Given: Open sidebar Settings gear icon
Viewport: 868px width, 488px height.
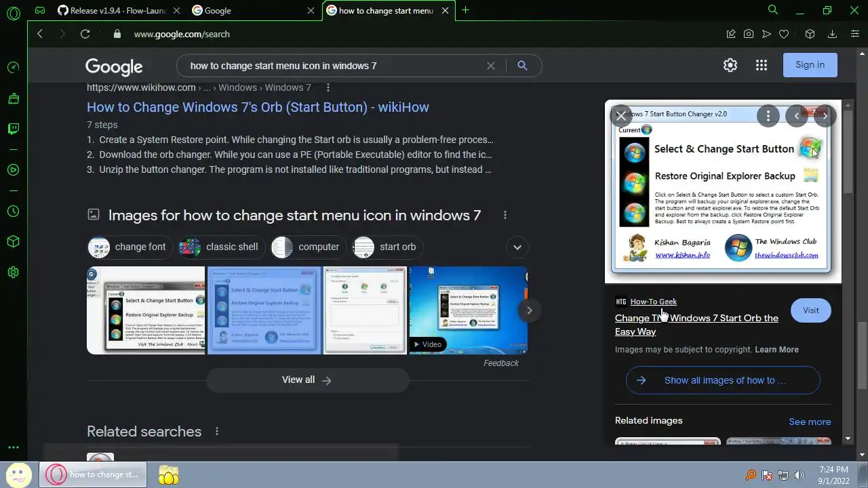Looking at the screenshot, I should [x=14, y=272].
